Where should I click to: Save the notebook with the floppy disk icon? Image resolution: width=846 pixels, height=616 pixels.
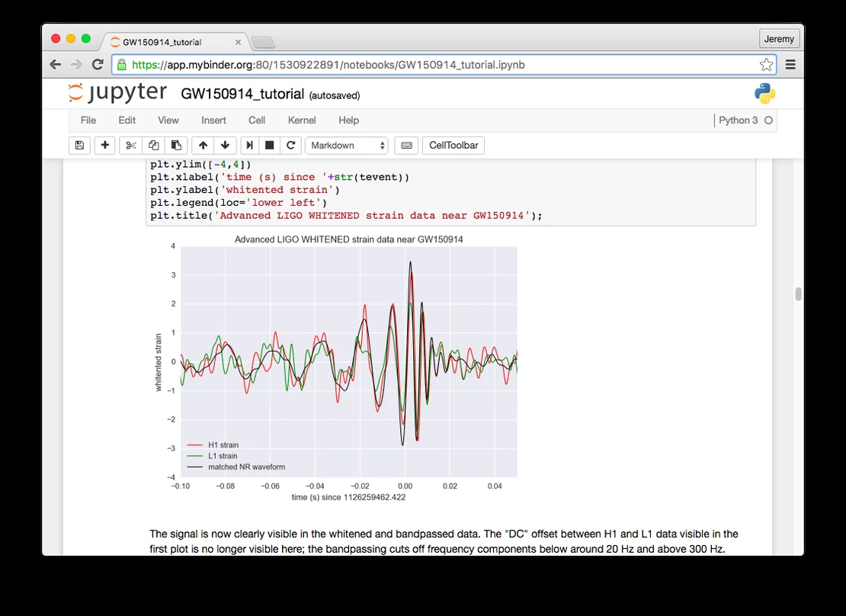(79, 145)
